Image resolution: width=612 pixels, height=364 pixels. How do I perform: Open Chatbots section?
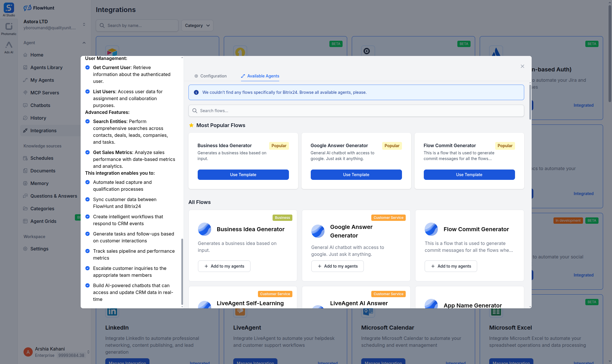[x=40, y=105]
